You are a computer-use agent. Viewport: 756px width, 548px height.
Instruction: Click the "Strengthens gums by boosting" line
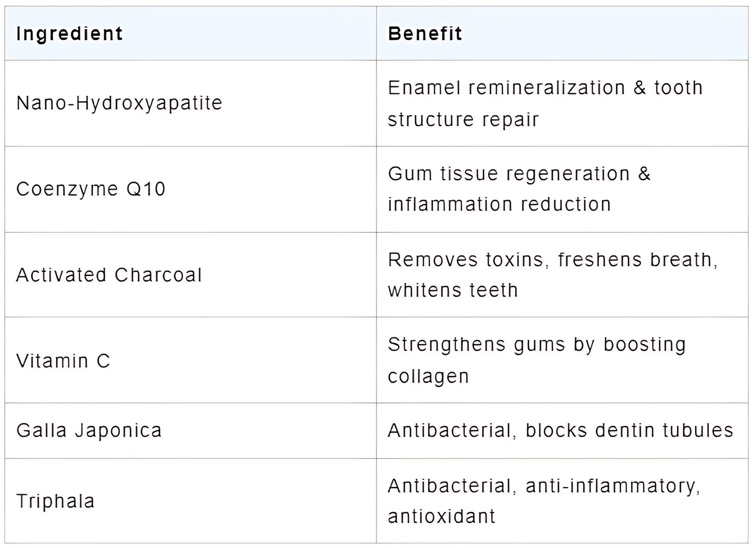tap(537, 345)
